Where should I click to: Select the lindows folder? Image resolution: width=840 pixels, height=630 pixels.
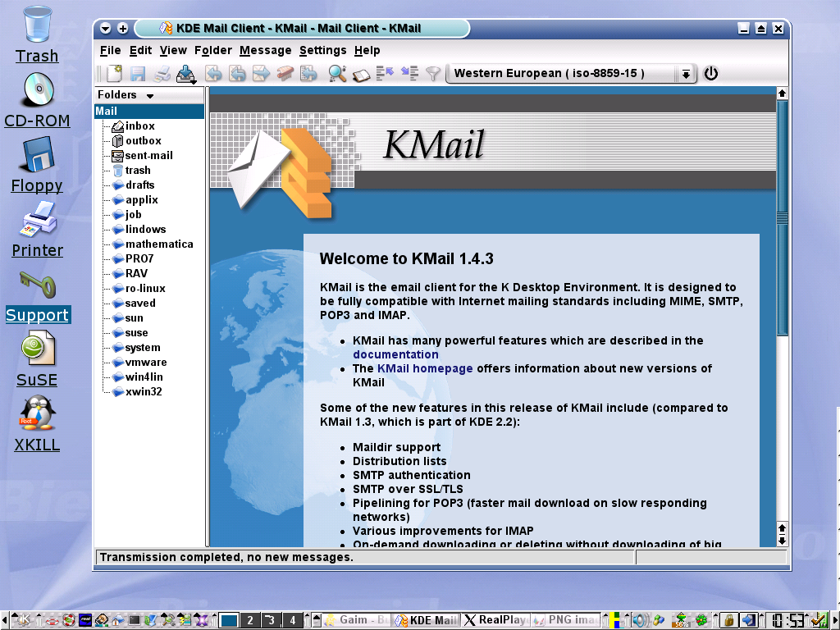point(145,230)
